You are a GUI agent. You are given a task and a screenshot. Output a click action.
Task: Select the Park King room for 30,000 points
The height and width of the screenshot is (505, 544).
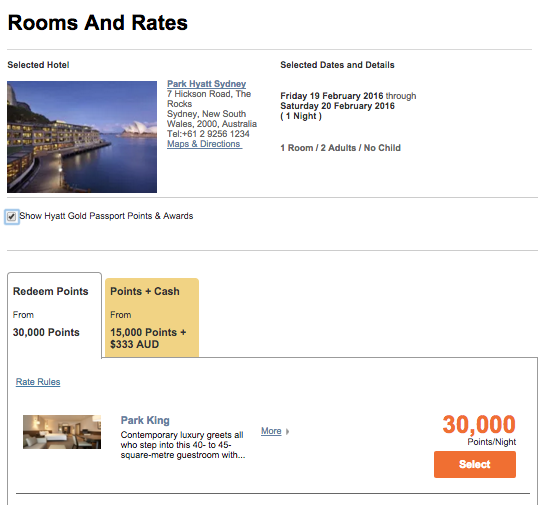point(475,464)
